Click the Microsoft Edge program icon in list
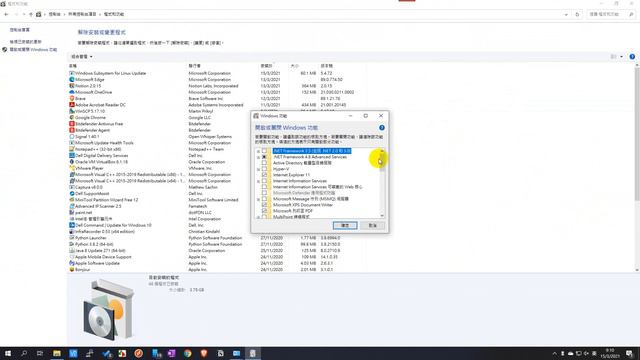This screenshot has width=640, height=360. [x=72, y=80]
